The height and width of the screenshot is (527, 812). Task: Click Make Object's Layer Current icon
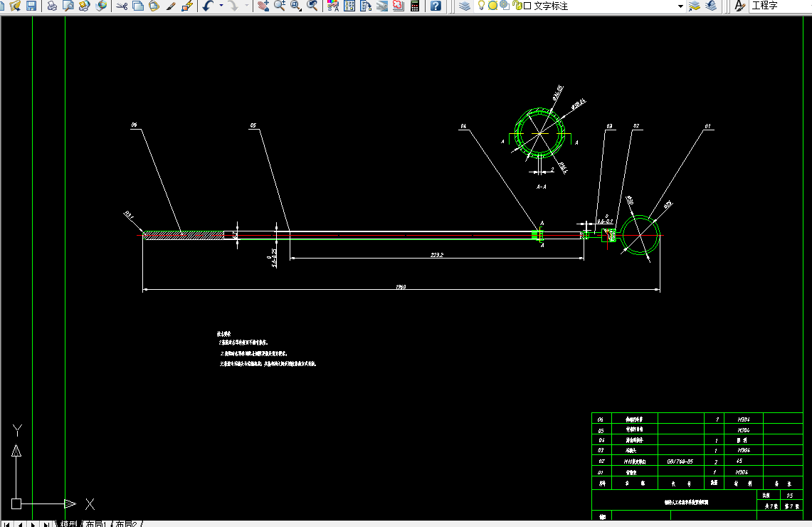[695, 6]
